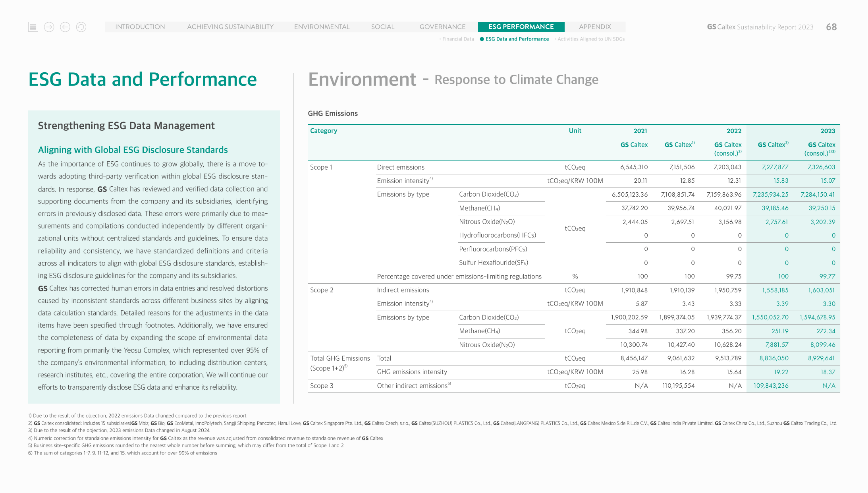Screen dimensions: 868x493
Task: Open the GOVERNANCE tab
Action: click(x=442, y=27)
